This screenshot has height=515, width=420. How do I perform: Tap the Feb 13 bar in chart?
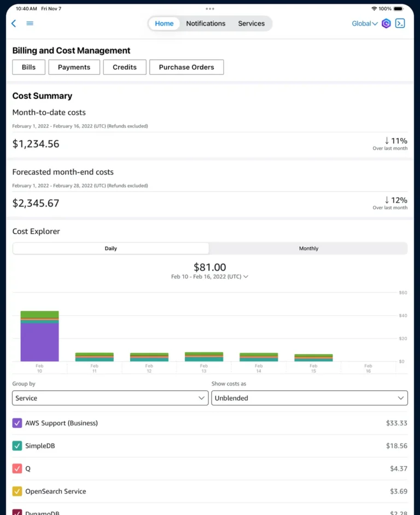click(x=204, y=357)
